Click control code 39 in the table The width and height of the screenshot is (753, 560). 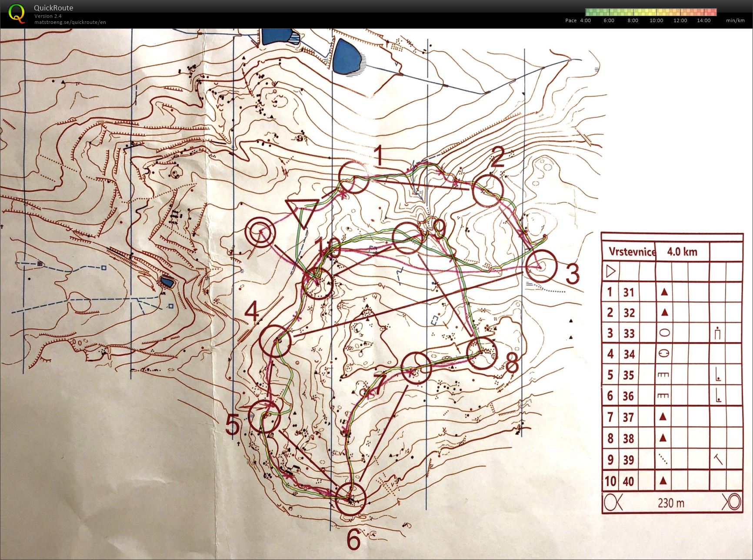(x=629, y=460)
